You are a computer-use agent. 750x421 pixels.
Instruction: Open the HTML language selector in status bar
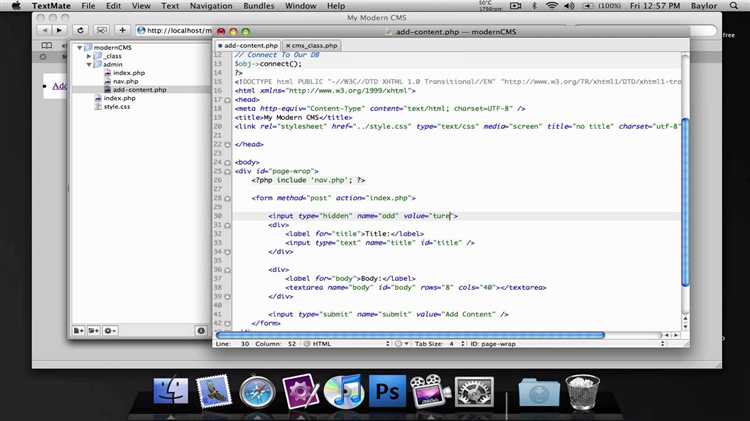(x=347, y=343)
